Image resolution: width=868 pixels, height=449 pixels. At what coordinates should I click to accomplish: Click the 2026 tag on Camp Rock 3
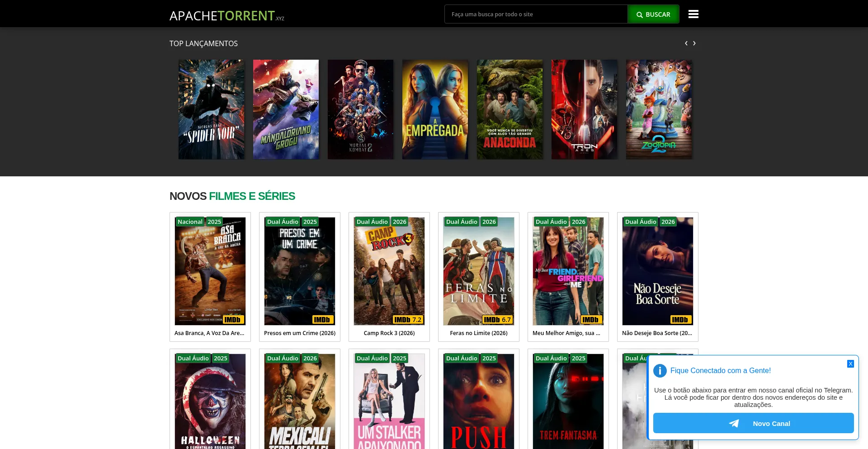400,222
